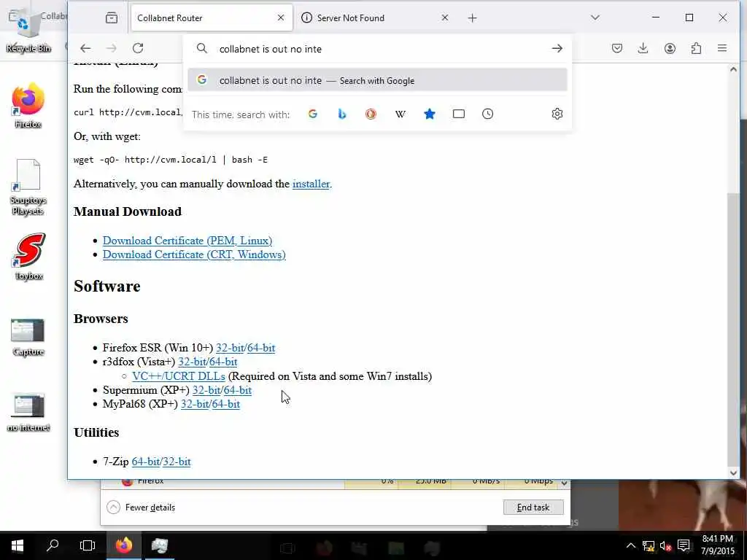Viewport: 747px width, 560px height.
Task: Save to Pocket icon in toolbar
Action: click(x=617, y=48)
